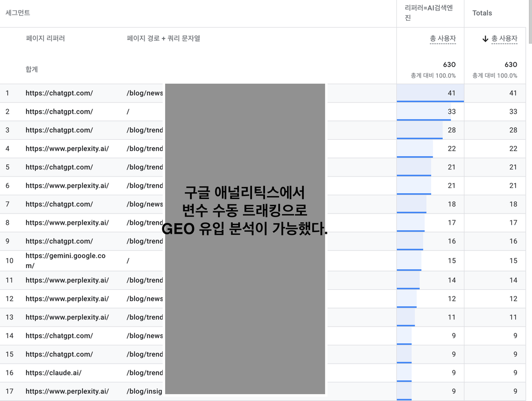Select the 합계 row label
Viewport: 532px width, 401px height.
[32, 69]
